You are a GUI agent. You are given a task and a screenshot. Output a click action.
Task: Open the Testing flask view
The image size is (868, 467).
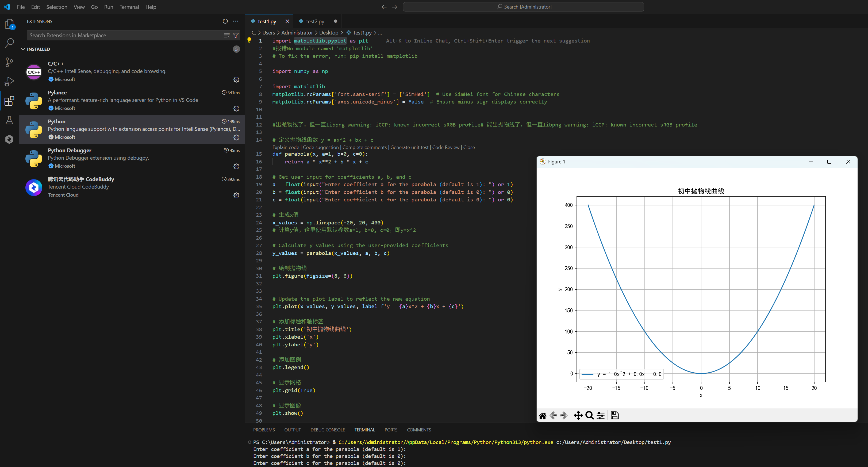click(9, 120)
